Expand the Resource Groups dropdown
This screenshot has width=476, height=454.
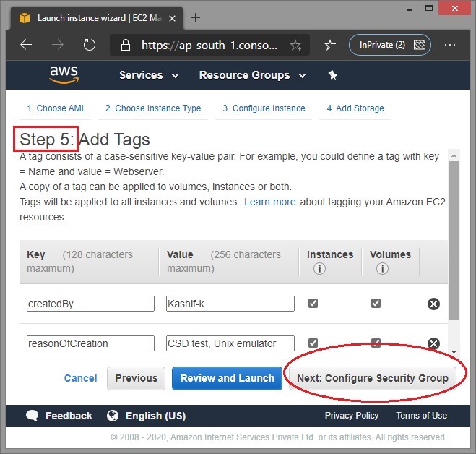[x=252, y=75]
